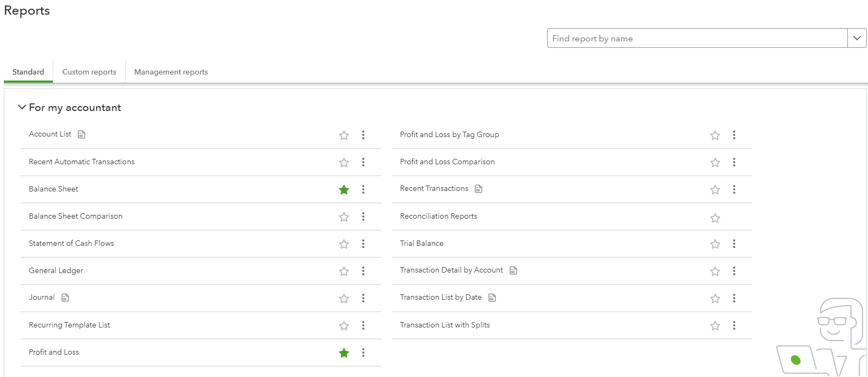
Task: Click the document icon beside Recent Transactions
Action: point(479,189)
